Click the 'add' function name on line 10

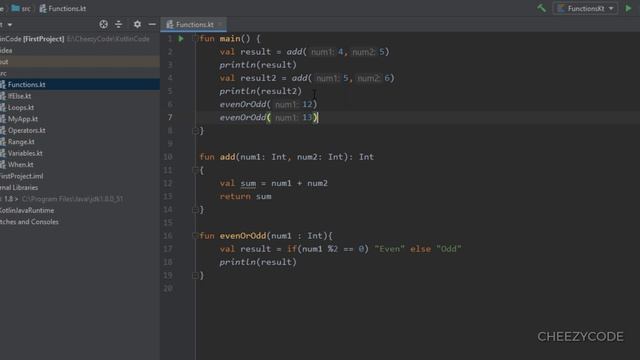point(227,157)
